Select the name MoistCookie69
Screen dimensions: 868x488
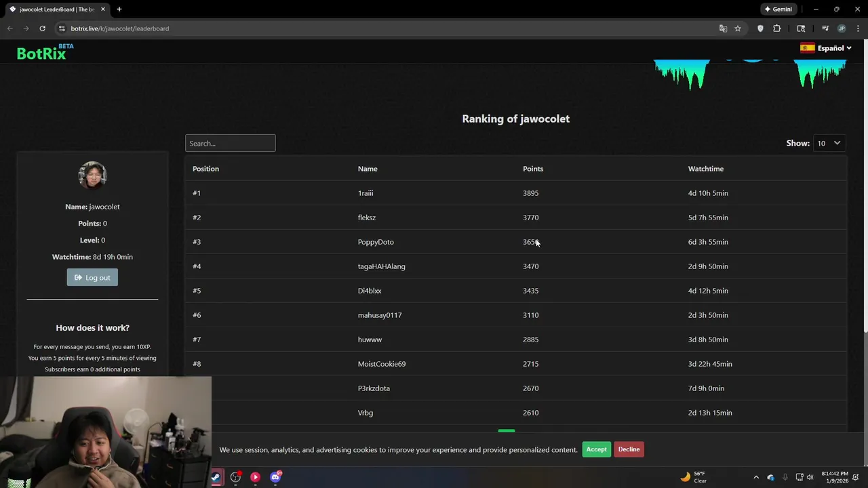382,364
